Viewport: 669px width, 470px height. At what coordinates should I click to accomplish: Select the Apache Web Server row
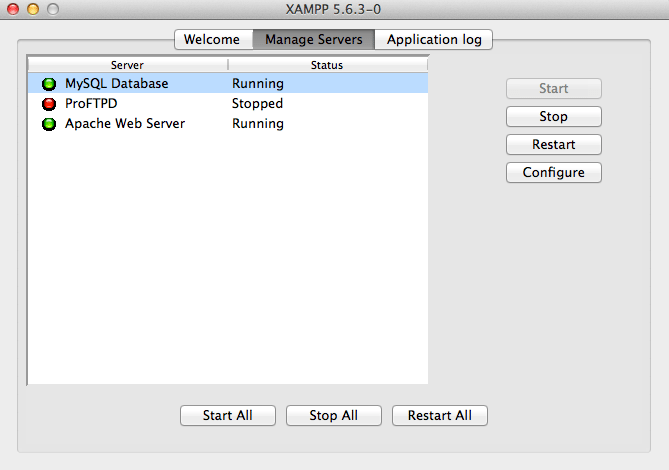pyautogui.click(x=228, y=123)
